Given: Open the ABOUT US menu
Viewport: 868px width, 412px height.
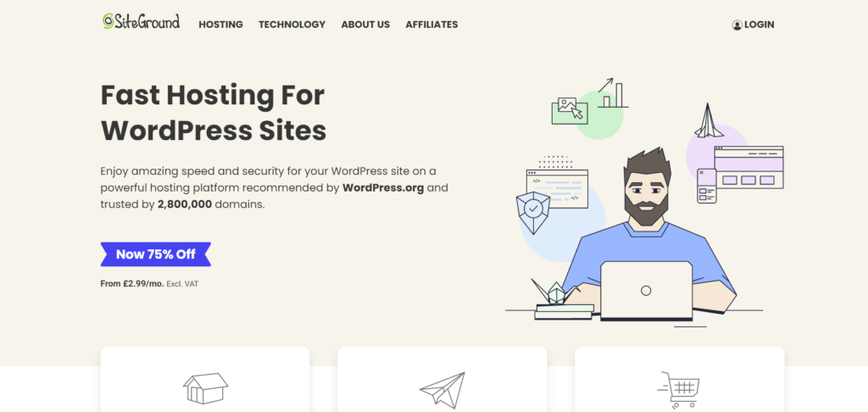Looking at the screenshot, I should (x=365, y=25).
